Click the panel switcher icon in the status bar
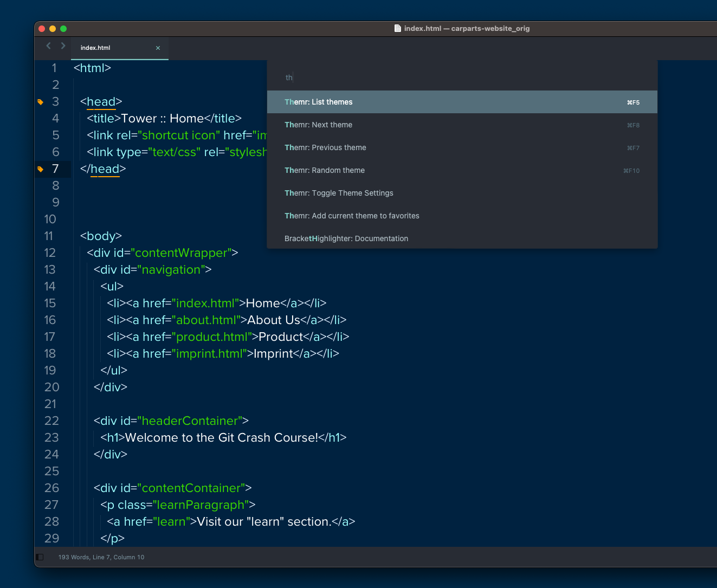The width and height of the screenshot is (717, 588). pos(39,557)
